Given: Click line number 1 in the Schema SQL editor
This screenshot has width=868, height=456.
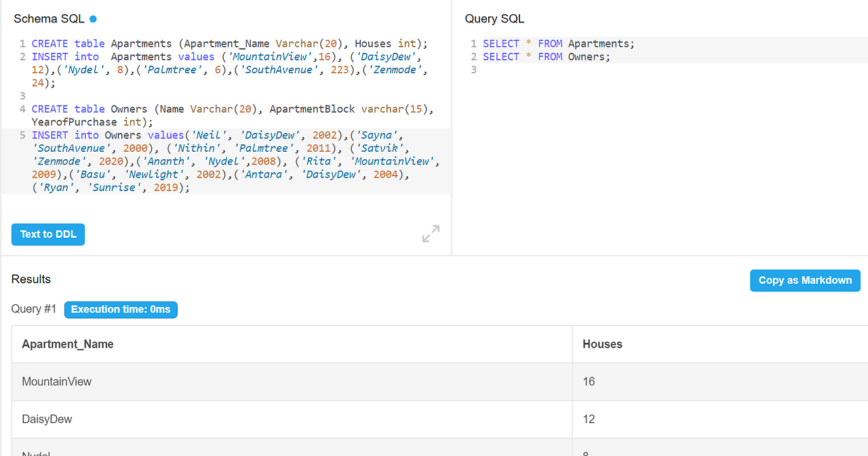Looking at the screenshot, I should 22,43.
